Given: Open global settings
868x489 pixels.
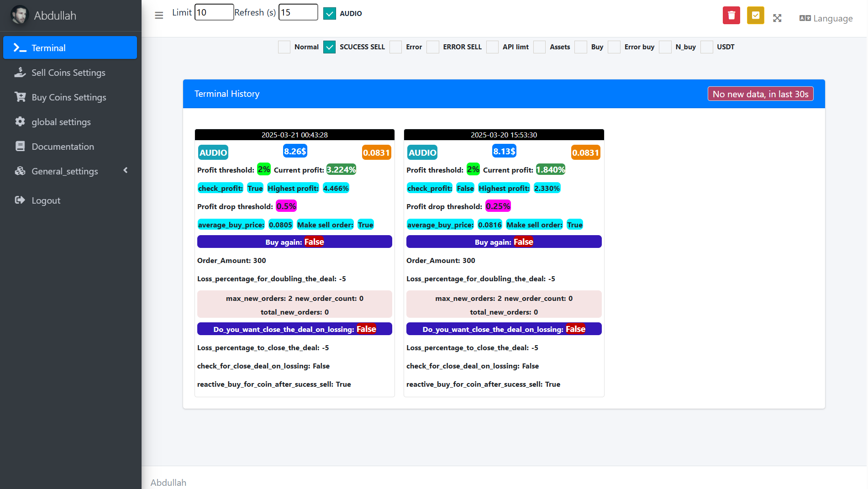Looking at the screenshot, I should point(61,122).
